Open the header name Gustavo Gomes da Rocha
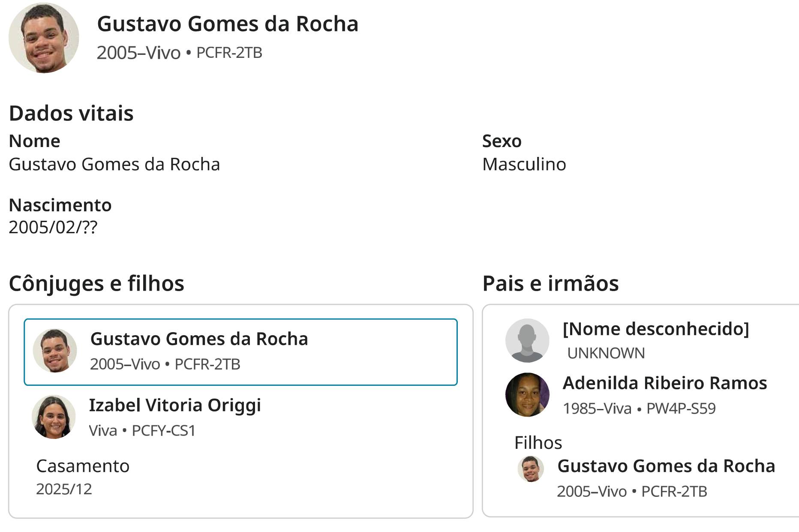The width and height of the screenshot is (799, 532). tap(228, 24)
